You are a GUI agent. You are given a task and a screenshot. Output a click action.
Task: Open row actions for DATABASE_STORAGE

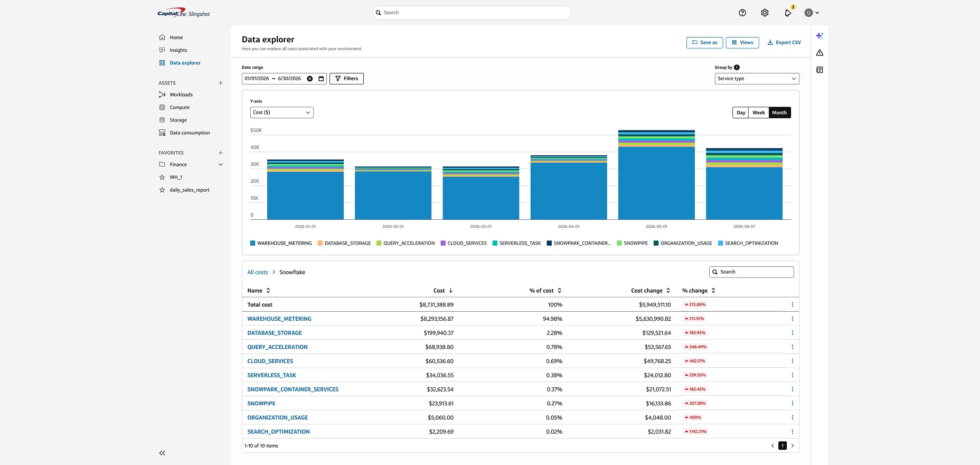[792, 333]
